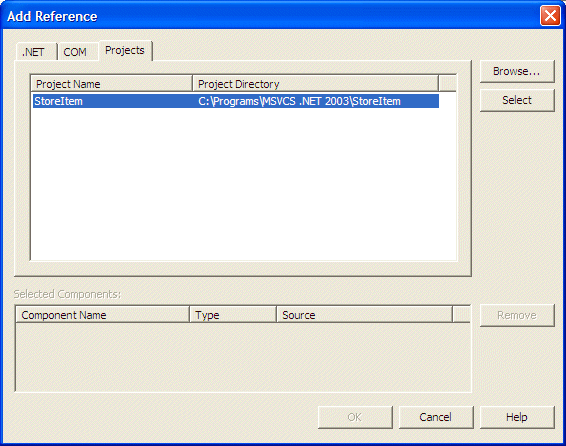Select the StoreItem project row

(236, 101)
